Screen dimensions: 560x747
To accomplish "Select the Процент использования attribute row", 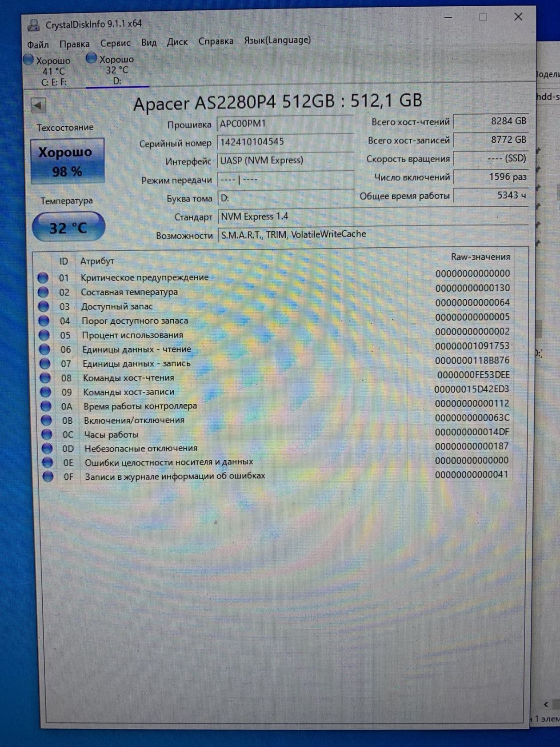I will (x=275, y=333).
